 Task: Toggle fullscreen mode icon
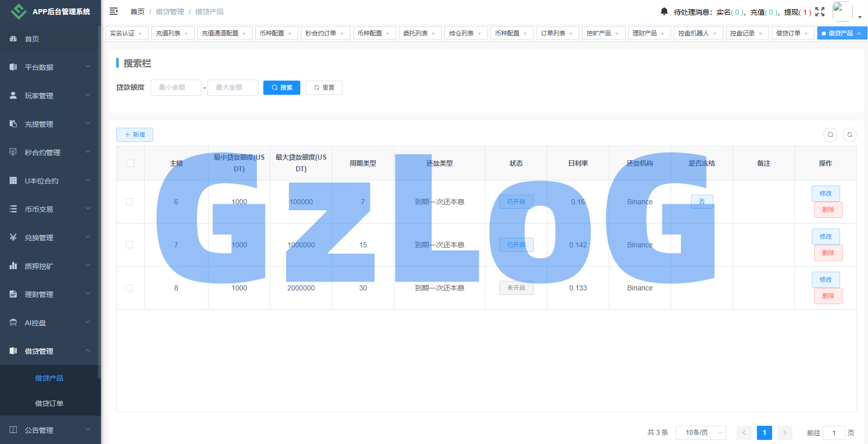[x=820, y=12]
